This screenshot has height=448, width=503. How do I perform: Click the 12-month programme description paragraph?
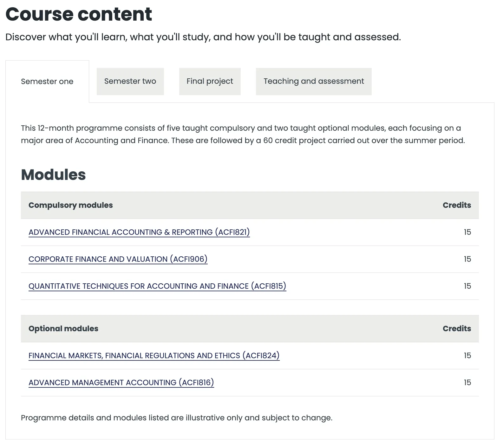pos(243,134)
